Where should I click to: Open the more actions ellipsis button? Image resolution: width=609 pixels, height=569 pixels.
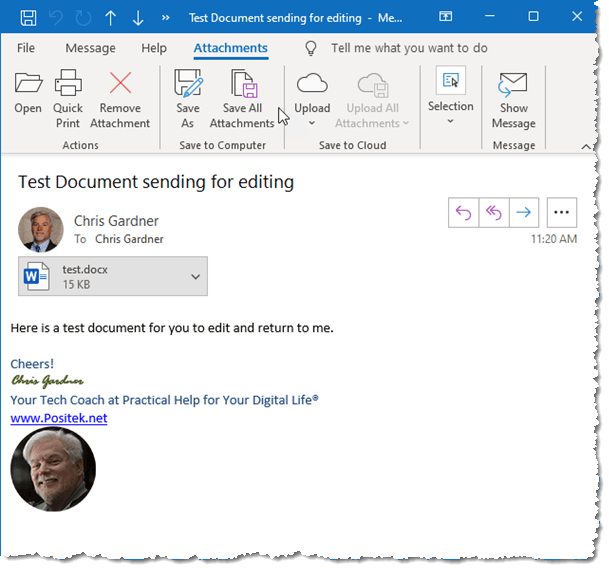pyautogui.click(x=561, y=212)
